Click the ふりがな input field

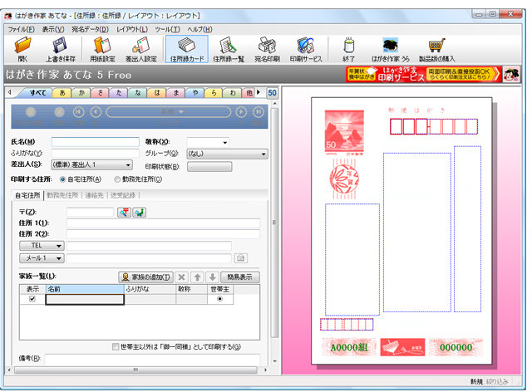(x=95, y=154)
